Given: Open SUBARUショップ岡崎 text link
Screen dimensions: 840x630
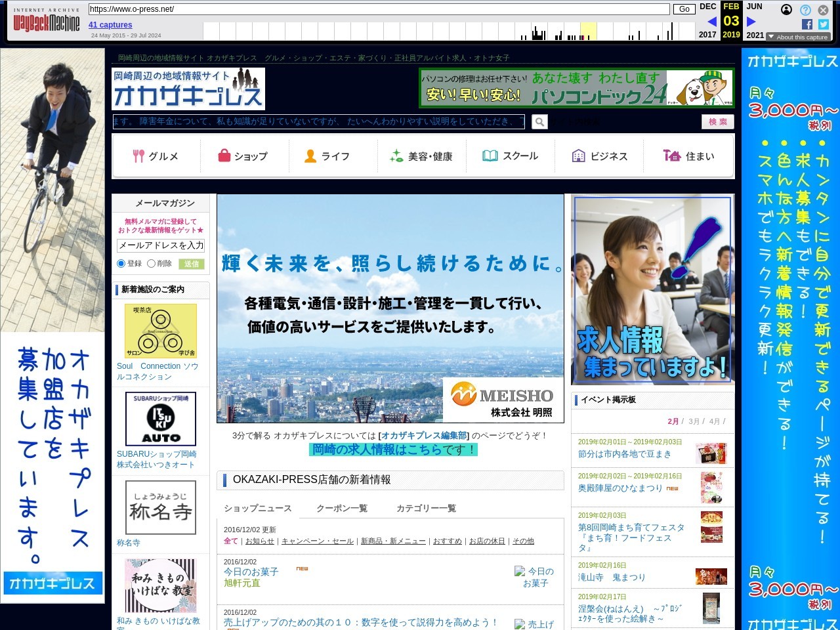Looking at the screenshot, I should 156,459.
